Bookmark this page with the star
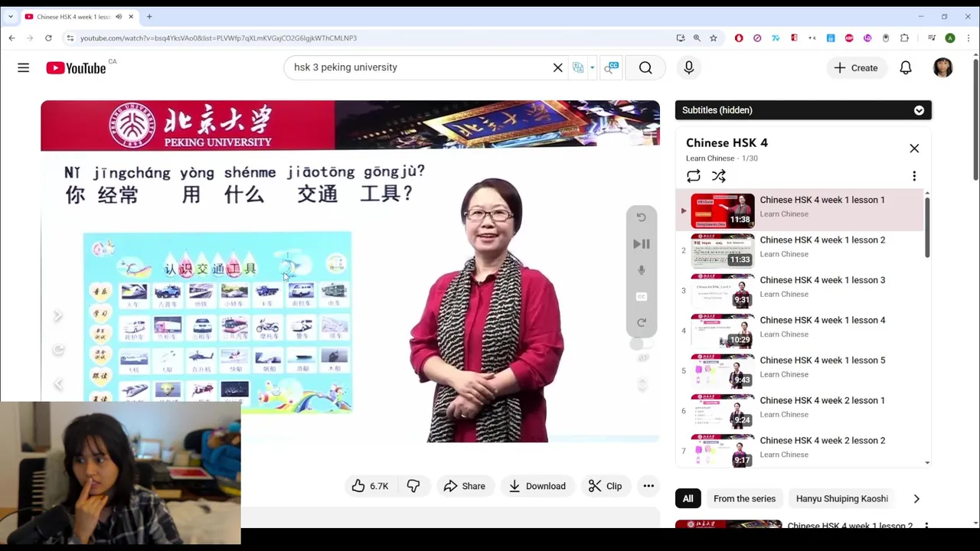 click(714, 37)
